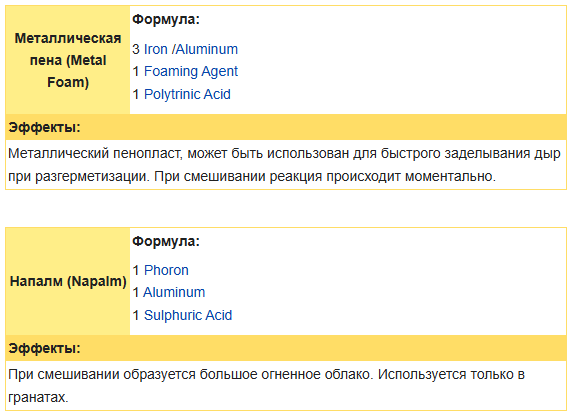Viewport: 572px width, 418px height.
Task: Open the Iron reagent link
Action: [155, 49]
